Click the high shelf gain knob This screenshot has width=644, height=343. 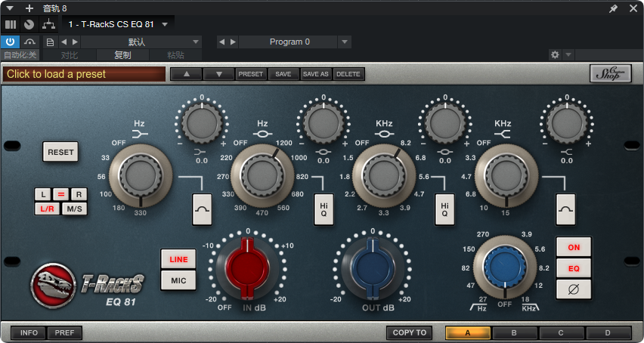(567, 123)
